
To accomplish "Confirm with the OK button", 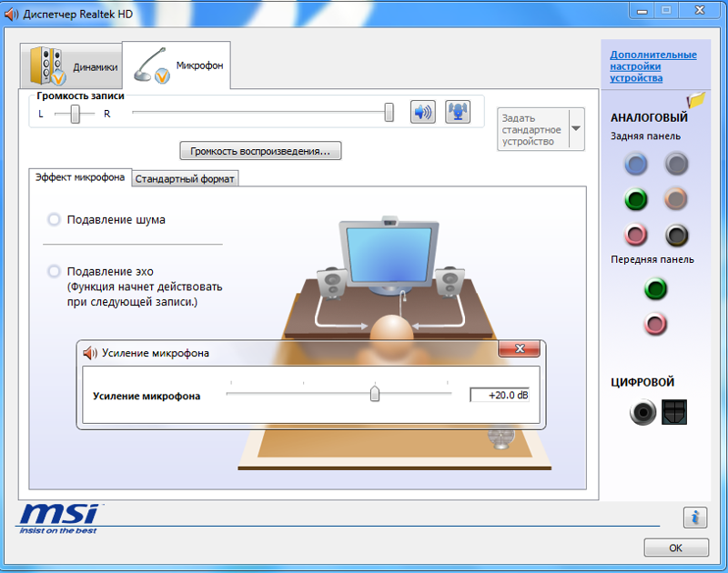I will pyautogui.click(x=676, y=548).
